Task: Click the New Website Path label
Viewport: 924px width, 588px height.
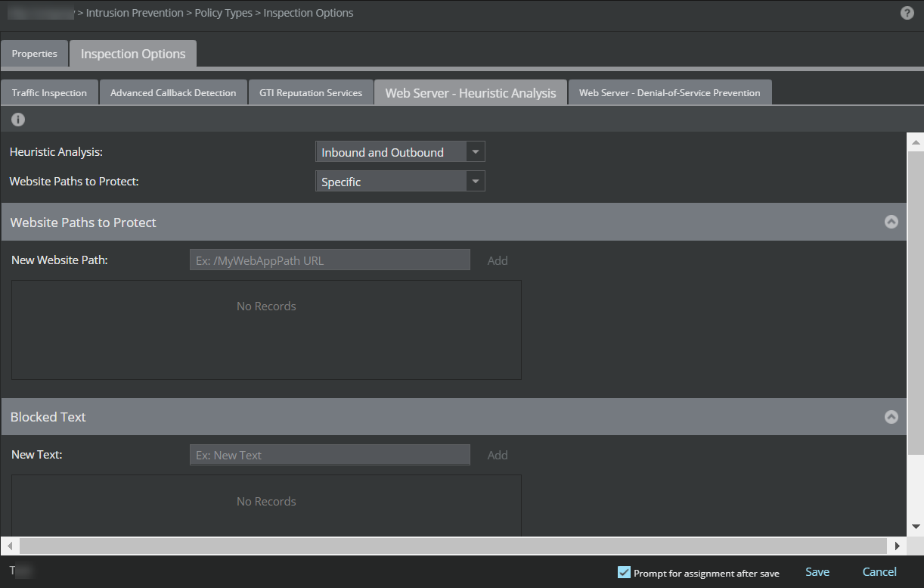Action: tap(60, 260)
